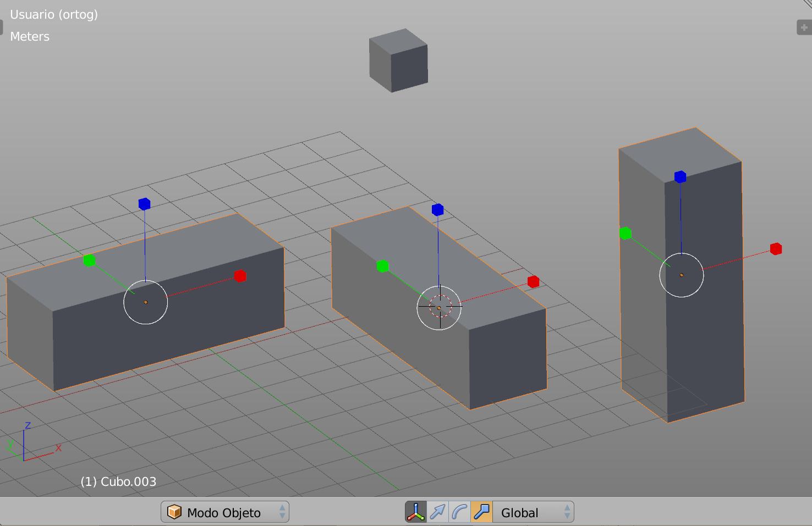This screenshot has width=812, height=526.
Task: Click the left box's white manipulator circle
Action: point(145,302)
